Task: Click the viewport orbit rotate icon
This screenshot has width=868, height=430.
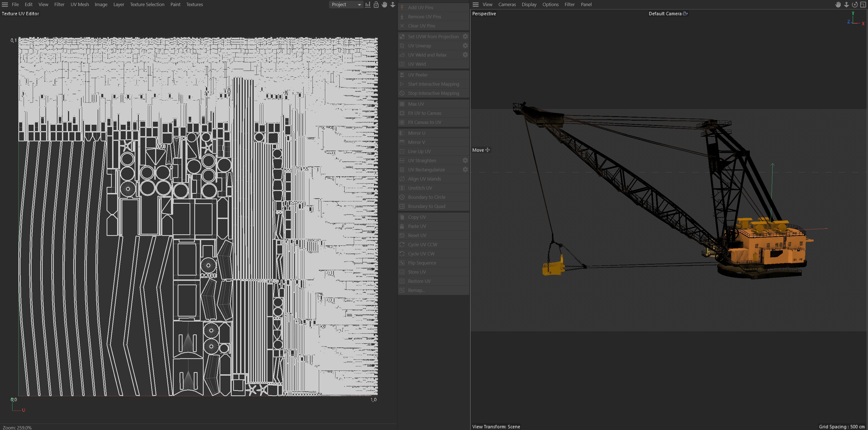Action: coord(854,4)
